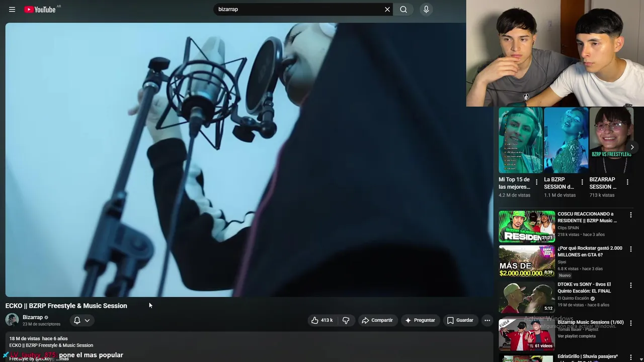
Task: Open COSCU REACCIONANDO a RESIDENTE video thumbnail
Action: [x=527, y=226]
